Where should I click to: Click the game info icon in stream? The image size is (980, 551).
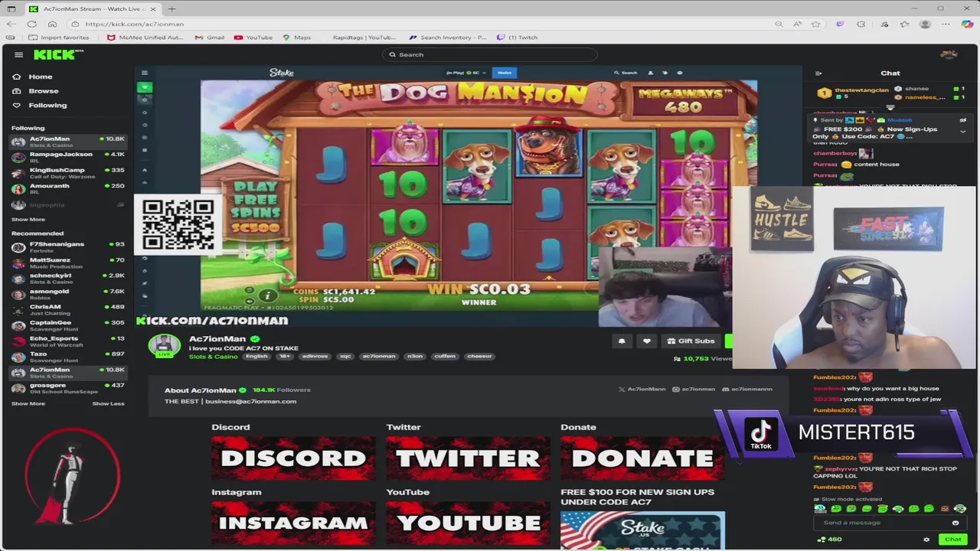coord(267,295)
